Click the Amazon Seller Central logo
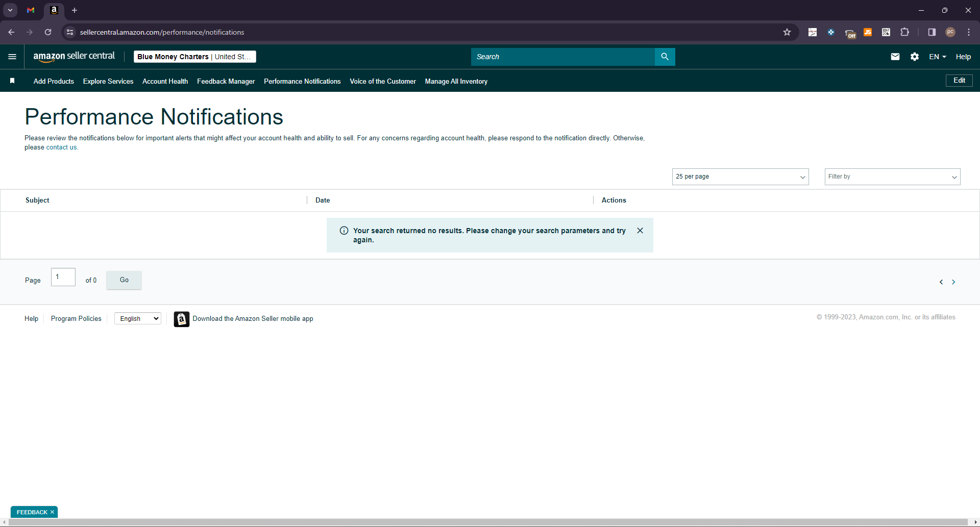The image size is (980, 527). [x=74, y=57]
